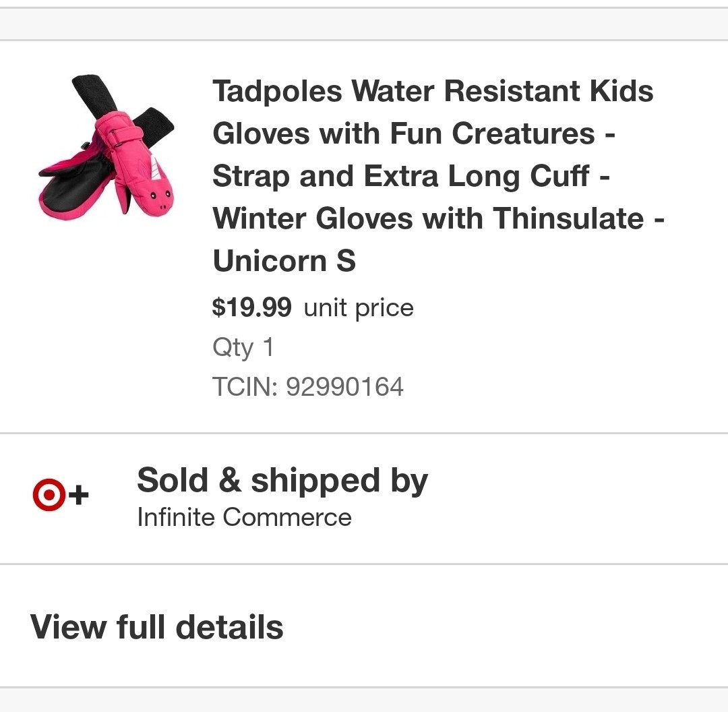728x712 pixels.
Task: Select the Qty 1 text
Action: 243,347
